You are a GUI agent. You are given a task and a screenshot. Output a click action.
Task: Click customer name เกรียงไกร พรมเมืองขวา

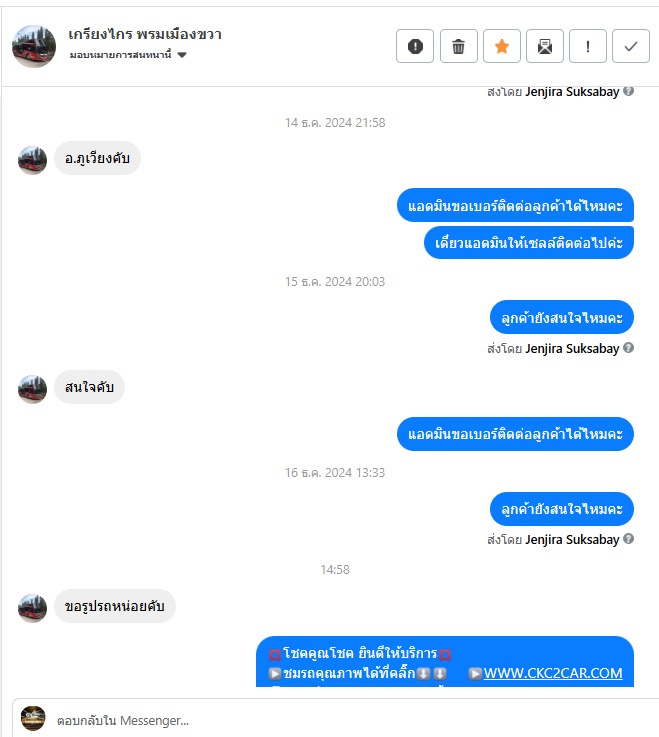pos(144,34)
